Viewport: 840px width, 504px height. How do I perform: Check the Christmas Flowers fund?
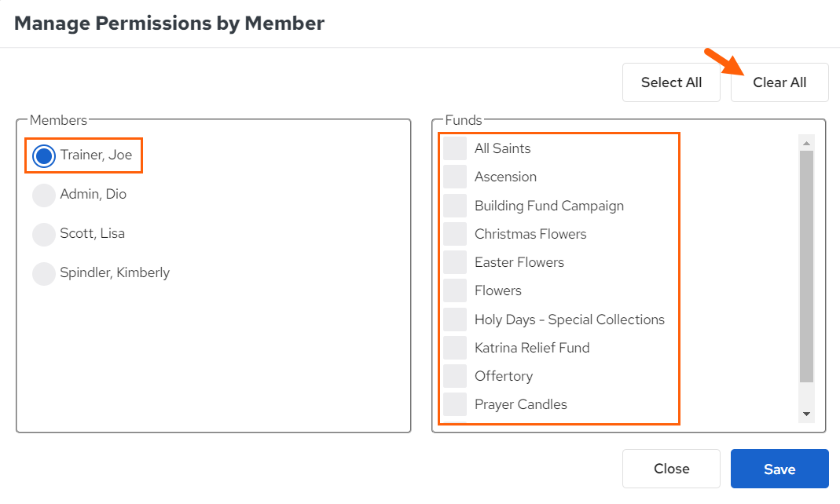455,234
